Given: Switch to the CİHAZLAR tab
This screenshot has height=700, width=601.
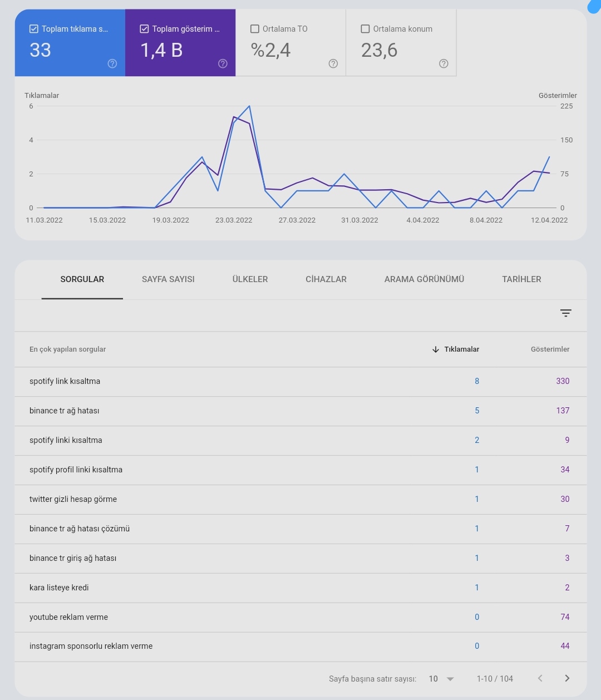Looking at the screenshot, I should coord(326,279).
